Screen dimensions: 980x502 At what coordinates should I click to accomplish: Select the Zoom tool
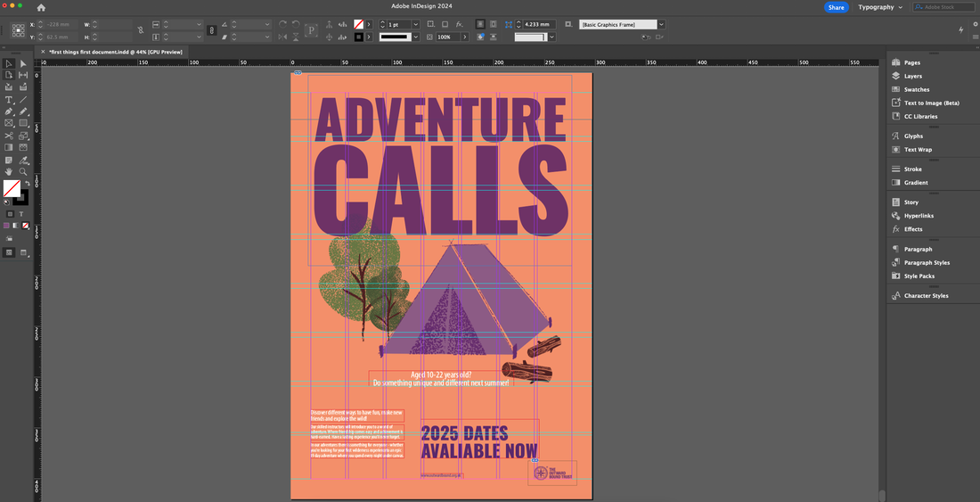point(23,171)
